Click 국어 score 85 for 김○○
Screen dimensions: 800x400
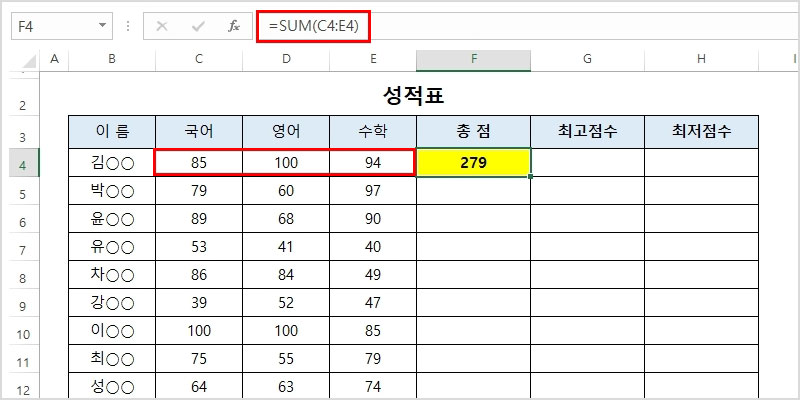click(199, 163)
